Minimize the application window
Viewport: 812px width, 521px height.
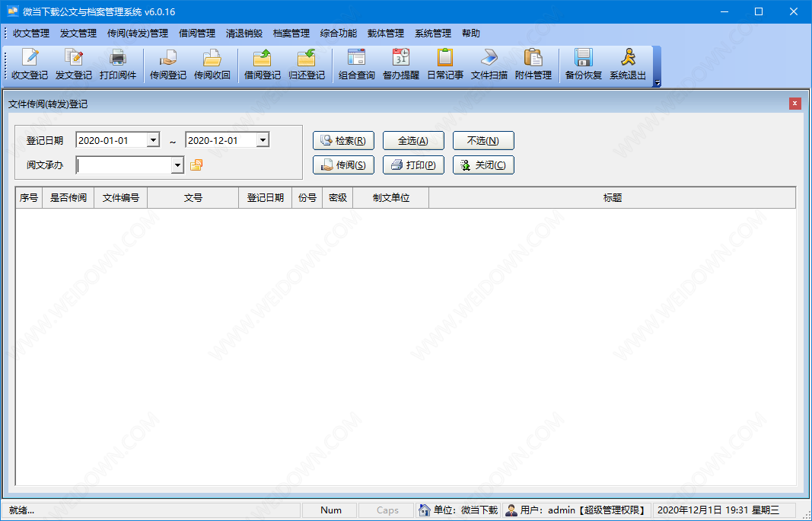[724, 11]
